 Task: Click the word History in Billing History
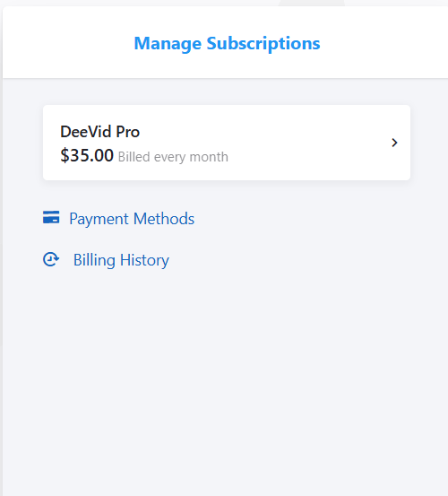(x=144, y=260)
